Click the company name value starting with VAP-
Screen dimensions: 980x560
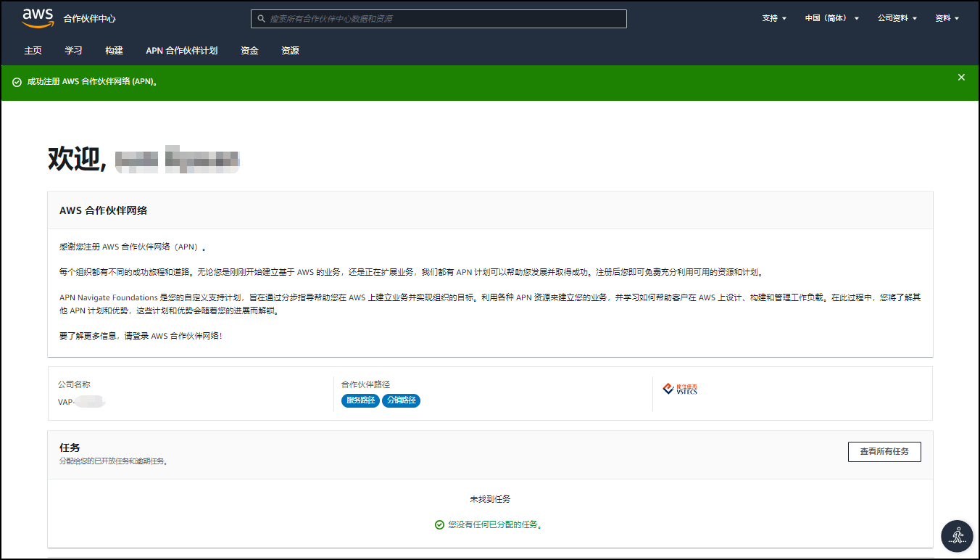(82, 401)
